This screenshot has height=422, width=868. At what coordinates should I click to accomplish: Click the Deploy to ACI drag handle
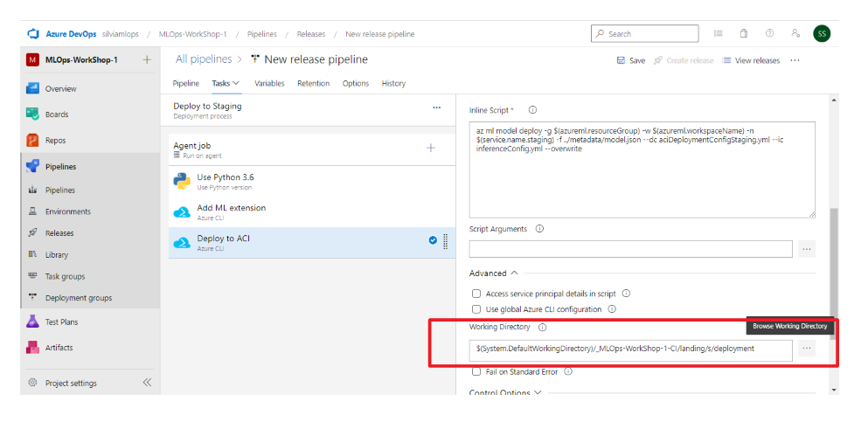click(x=446, y=242)
